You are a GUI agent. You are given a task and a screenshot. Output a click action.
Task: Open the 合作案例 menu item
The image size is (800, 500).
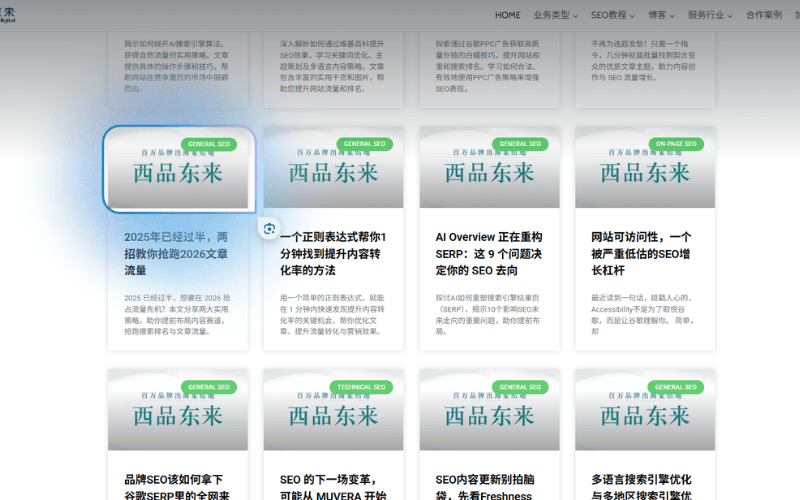tap(764, 15)
